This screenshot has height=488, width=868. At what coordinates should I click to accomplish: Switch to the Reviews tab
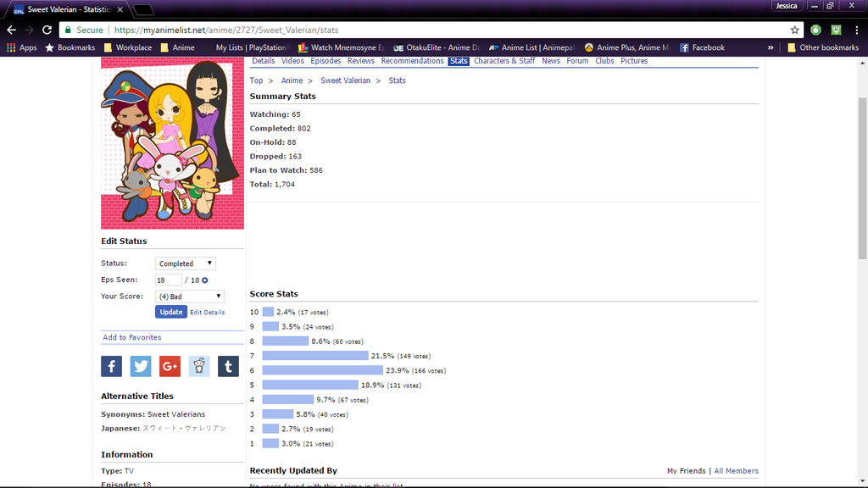(360, 61)
